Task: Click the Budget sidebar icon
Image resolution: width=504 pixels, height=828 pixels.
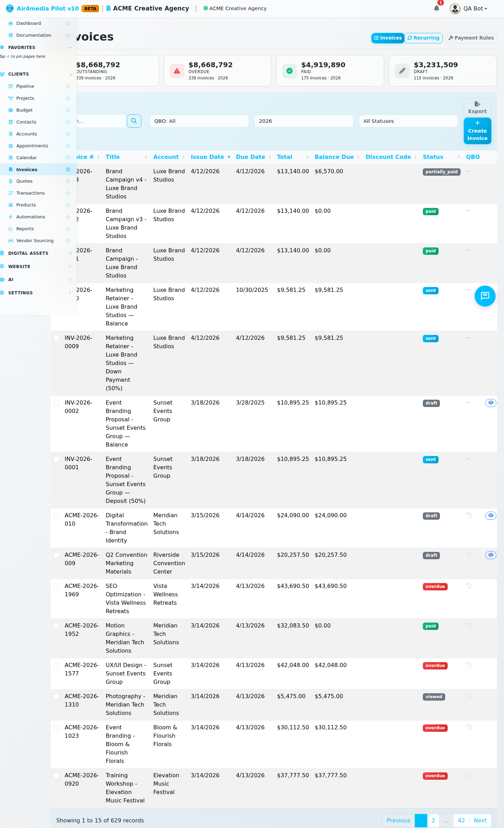Action: click(x=11, y=110)
